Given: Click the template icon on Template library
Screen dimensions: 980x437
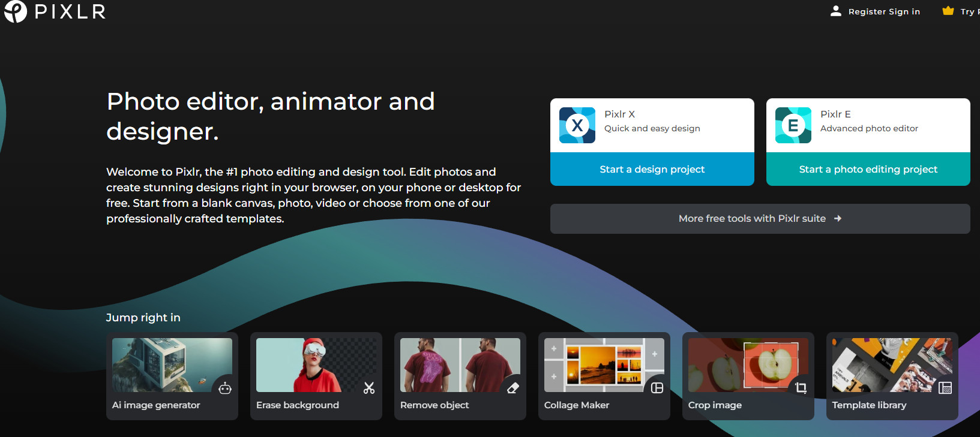Looking at the screenshot, I should (x=945, y=388).
